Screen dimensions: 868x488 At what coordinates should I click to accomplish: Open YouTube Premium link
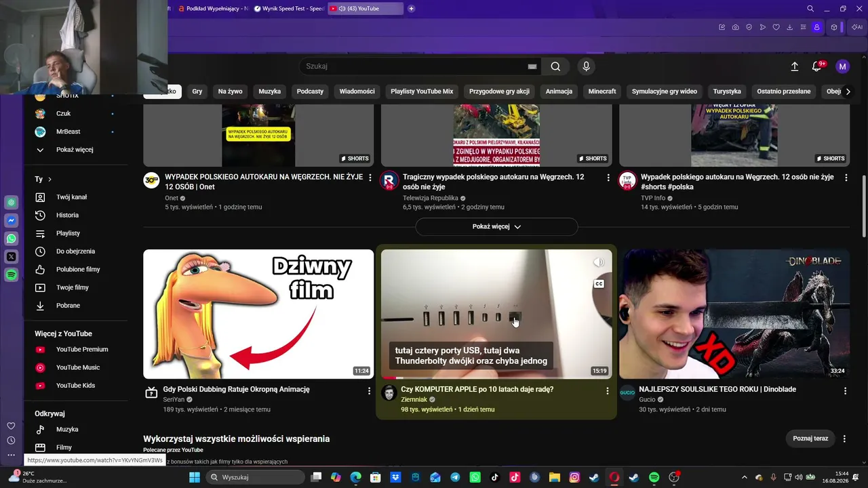click(82, 350)
